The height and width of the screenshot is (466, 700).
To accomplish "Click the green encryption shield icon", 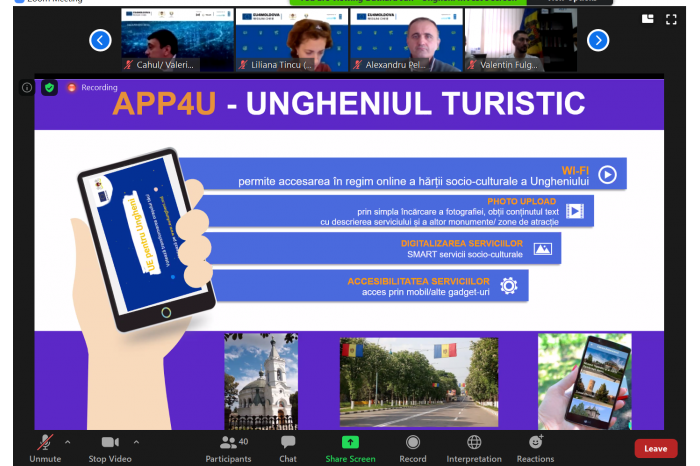I will 49,88.
